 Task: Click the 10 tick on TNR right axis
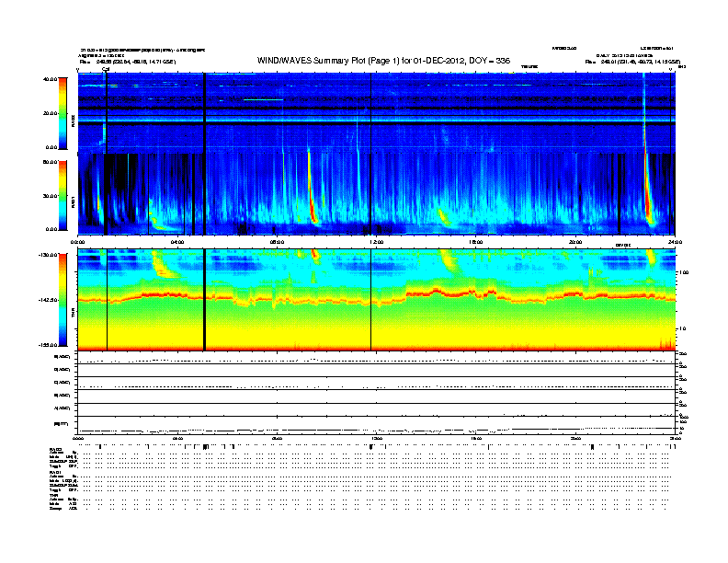(x=682, y=329)
